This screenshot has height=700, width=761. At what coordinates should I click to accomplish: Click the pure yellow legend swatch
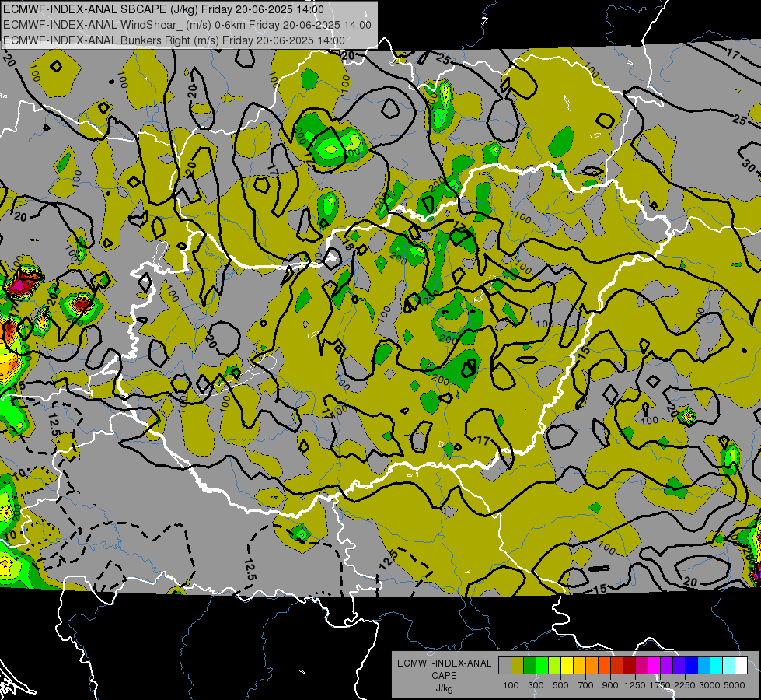(x=567, y=666)
